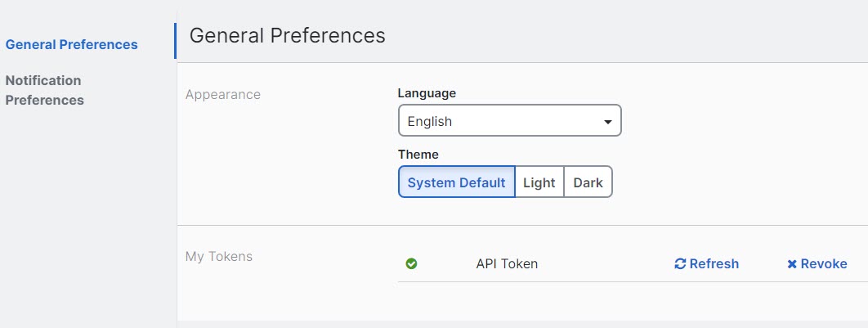This screenshot has height=328, width=868.
Task: Click the API Token row label
Action: 507,263
